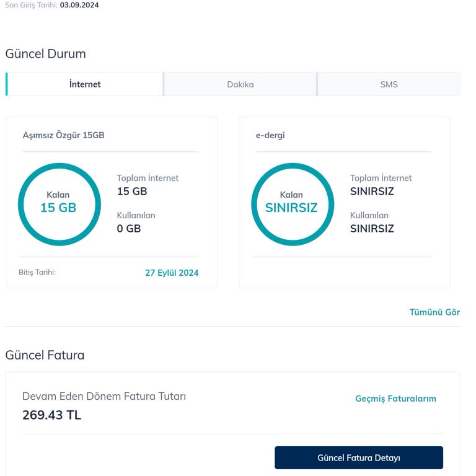Click the Güncel Fatura heading
Image resolution: width=476 pixels, height=476 pixels.
click(45, 355)
